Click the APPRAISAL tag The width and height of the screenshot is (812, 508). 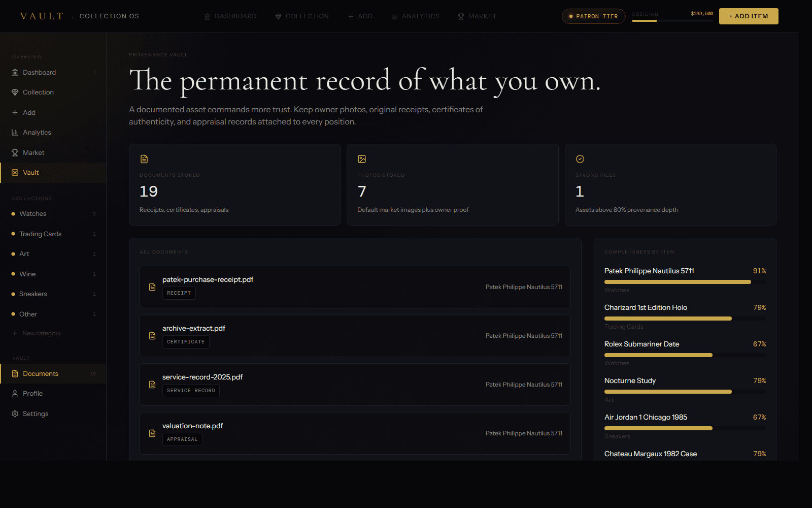[x=182, y=439]
